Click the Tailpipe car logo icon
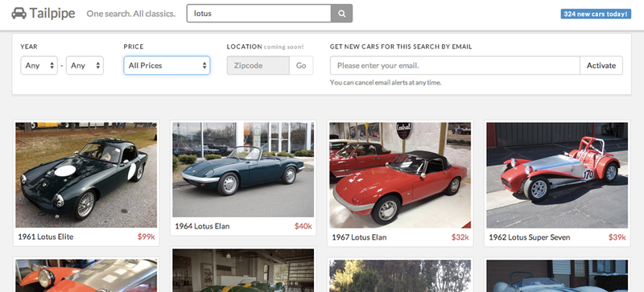The width and height of the screenshot is (644, 292). click(19, 13)
